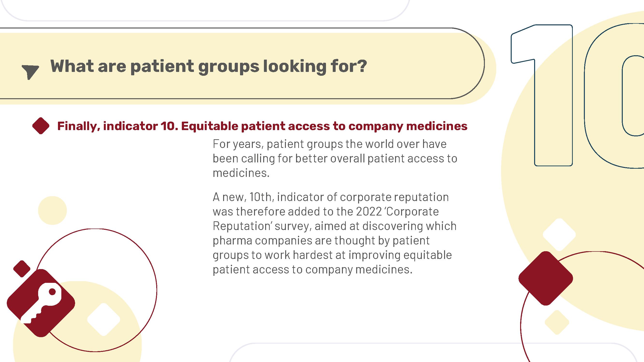Screen dimensions: 644x362
Task: Click the white diamond in the lower-left circle
Action: coord(104,319)
